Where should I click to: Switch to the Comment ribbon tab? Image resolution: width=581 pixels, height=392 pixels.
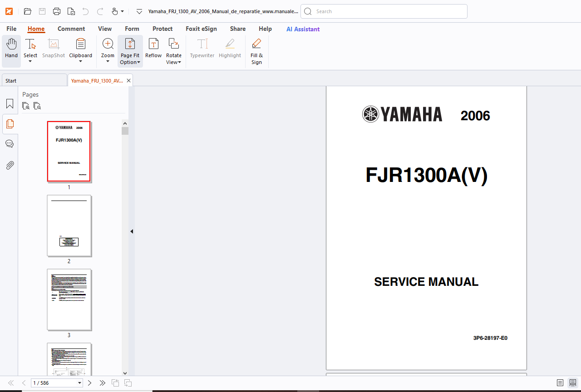coord(71,29)
